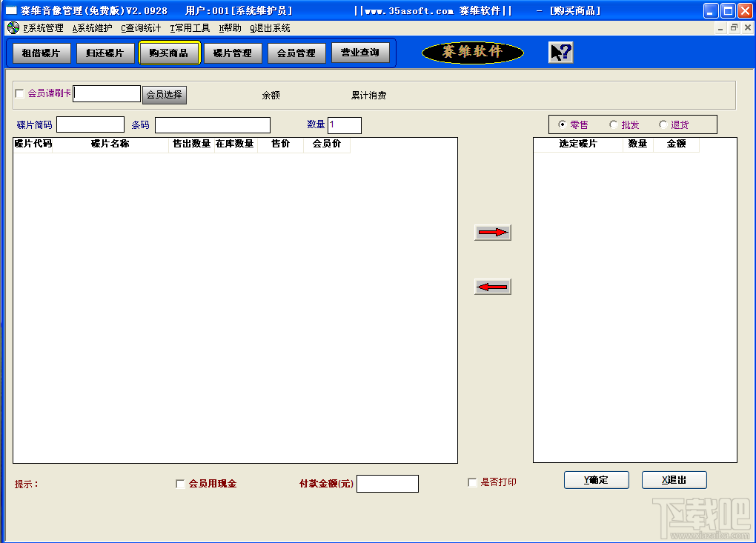Viewport: 756px width, 543px height.
Task: Click the 会员价 column header
Action: [x=326, y=144]
